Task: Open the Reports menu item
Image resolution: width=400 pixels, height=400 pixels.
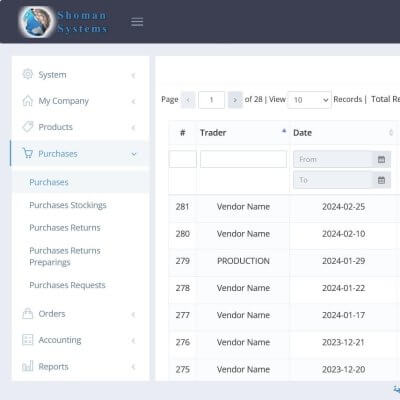Action: coord(80,366)
